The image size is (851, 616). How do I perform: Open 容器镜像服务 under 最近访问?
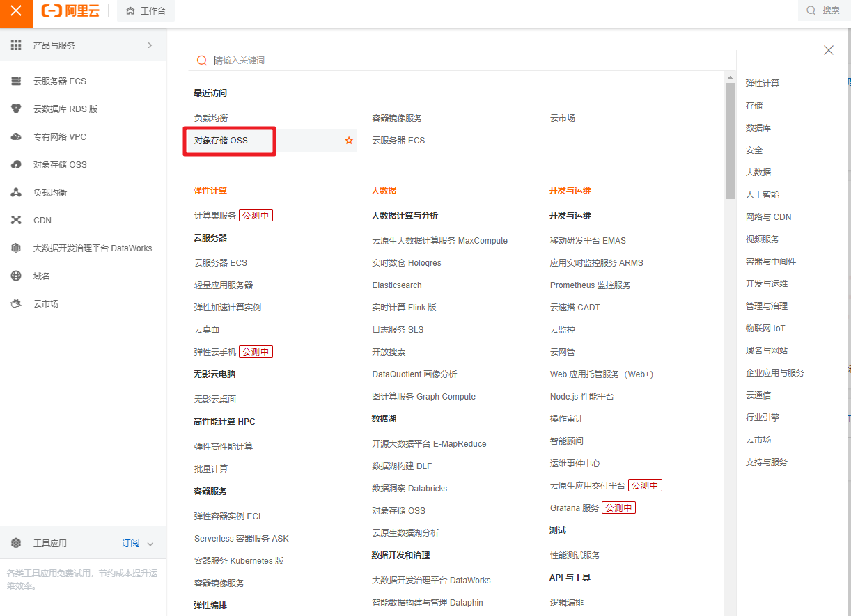397,118
